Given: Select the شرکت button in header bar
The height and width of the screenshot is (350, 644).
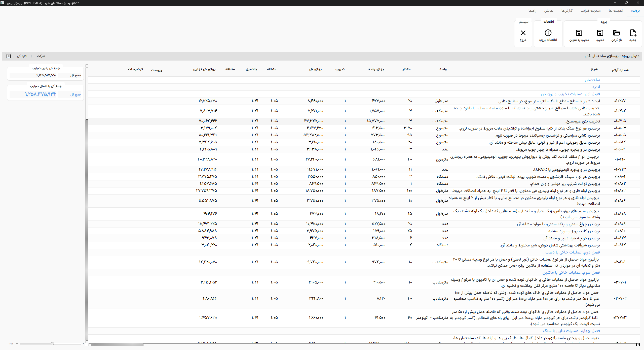Looking at the screenshot, I should click(41, 56).
